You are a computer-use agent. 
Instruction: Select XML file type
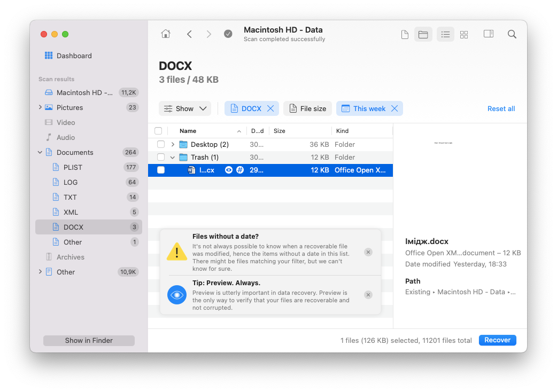click(x=89, y=212)
